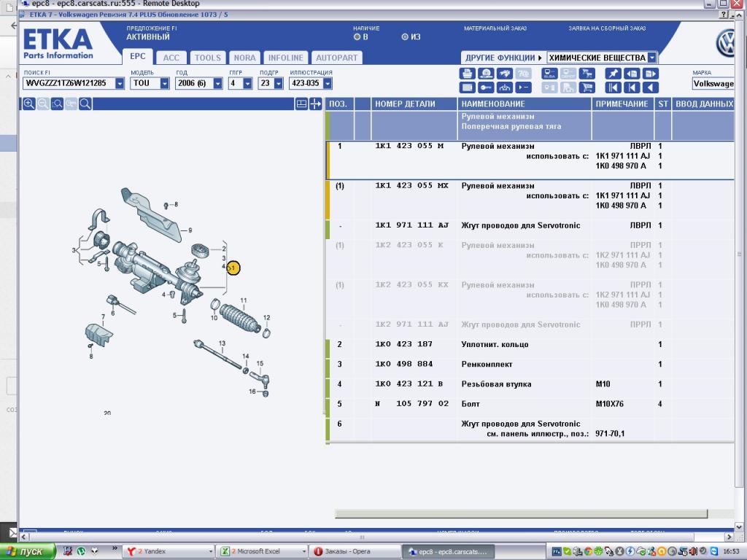
Task: Switch to the EPC tab
Action: click(x=138, y=56)
